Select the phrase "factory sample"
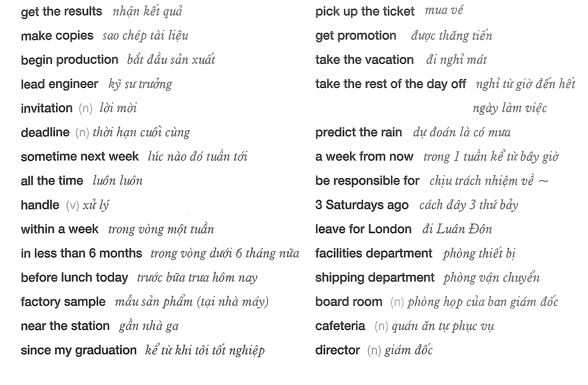The width and height of the screenshot is (588, 385). [x=63, y=302]
